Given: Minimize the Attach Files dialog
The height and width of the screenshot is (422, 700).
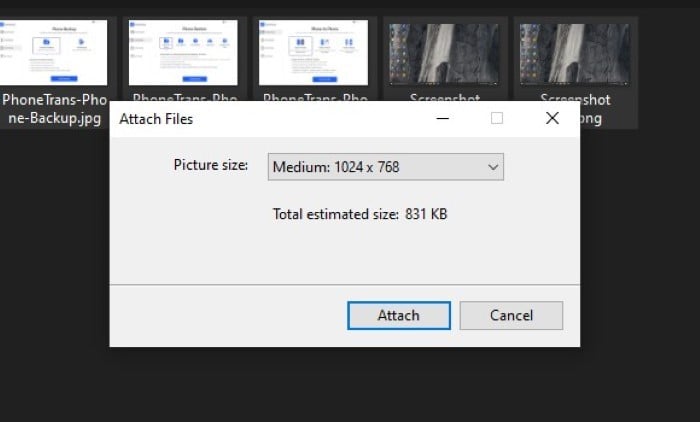Looking at the screenshot, I should pyautogui.click(x=442, y=118).
